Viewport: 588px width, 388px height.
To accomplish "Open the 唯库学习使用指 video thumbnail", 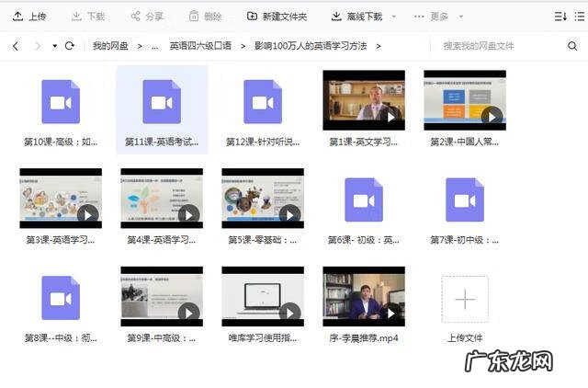I will click(263, 296).
